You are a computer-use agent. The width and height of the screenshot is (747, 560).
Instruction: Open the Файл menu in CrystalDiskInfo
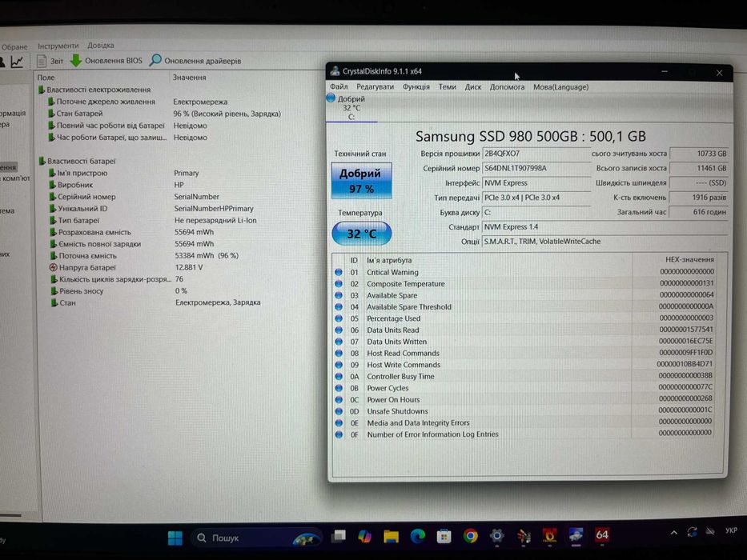339,86
